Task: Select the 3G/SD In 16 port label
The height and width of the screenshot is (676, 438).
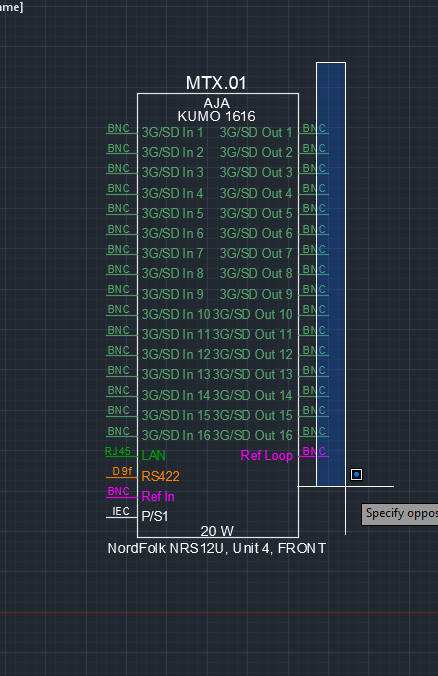Action: 176,435
